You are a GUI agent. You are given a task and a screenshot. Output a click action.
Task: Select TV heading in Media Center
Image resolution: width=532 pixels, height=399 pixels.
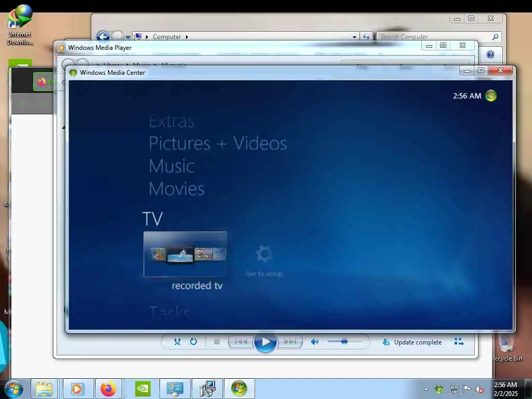pyautogui.click(x=153, y=219)
